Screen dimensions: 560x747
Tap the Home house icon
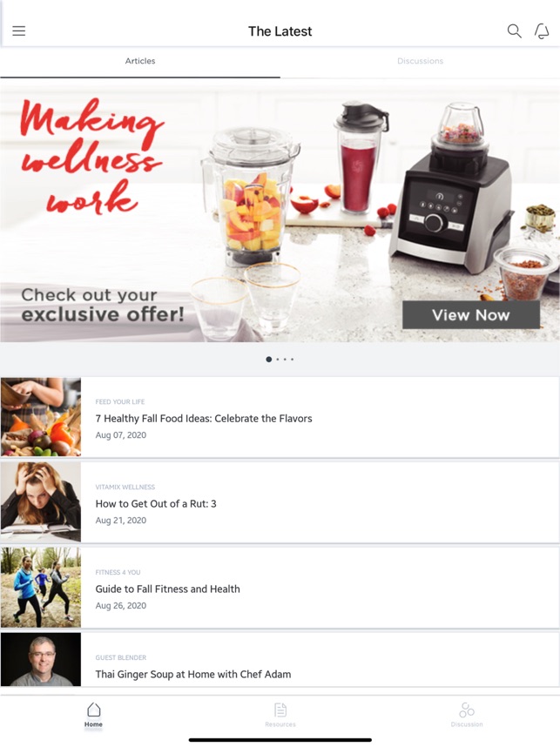tap(93, 710)
